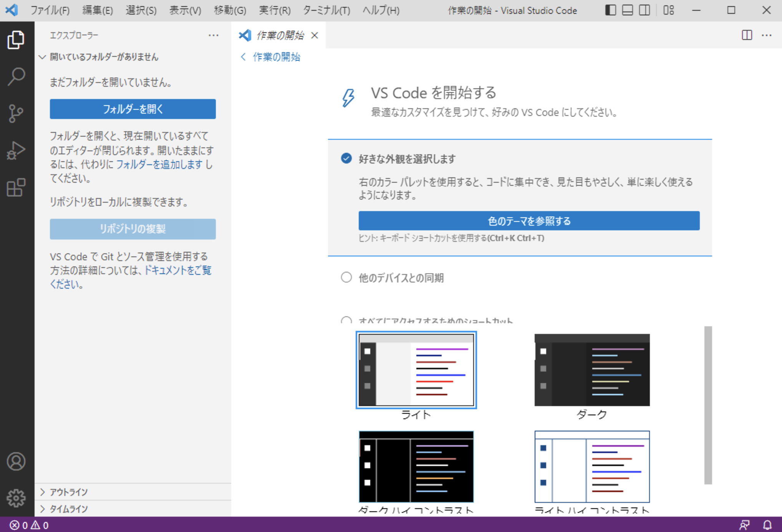Screen dimensions: 782x532
Task: Click the VS Code を開始する heading
Action: coord(434,93)
